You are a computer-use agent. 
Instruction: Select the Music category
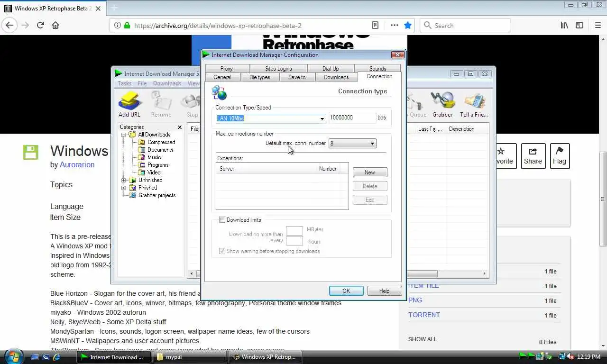pos(154,157)
